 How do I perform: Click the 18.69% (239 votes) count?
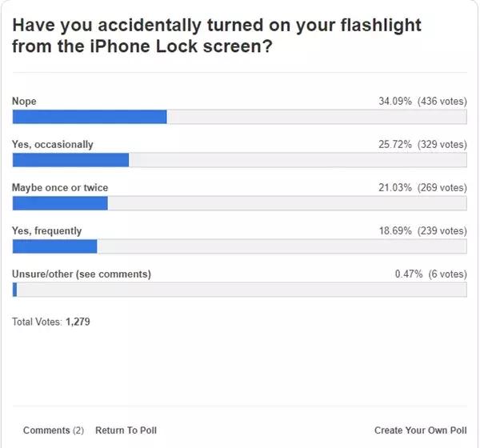tap(422, 231)
